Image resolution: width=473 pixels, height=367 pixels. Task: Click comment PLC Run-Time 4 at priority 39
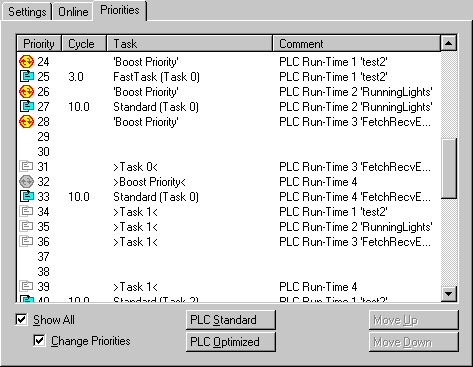[x=318, y=287]
